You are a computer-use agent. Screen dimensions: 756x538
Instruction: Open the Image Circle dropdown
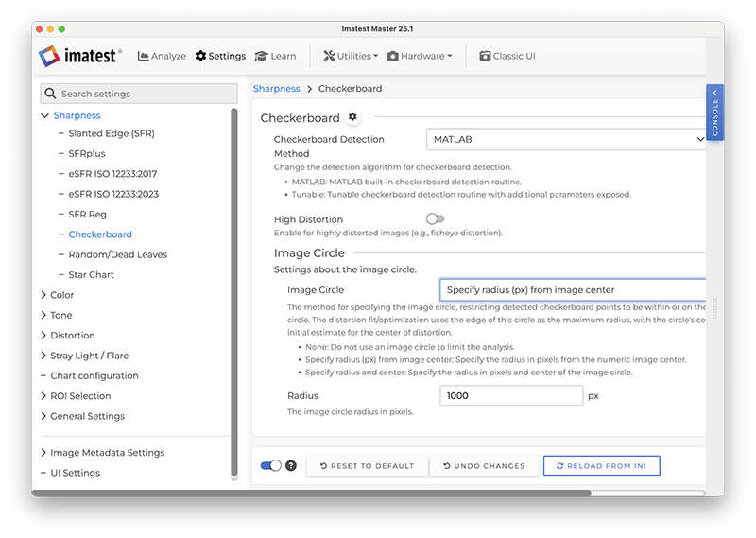[x=573, y=290]
